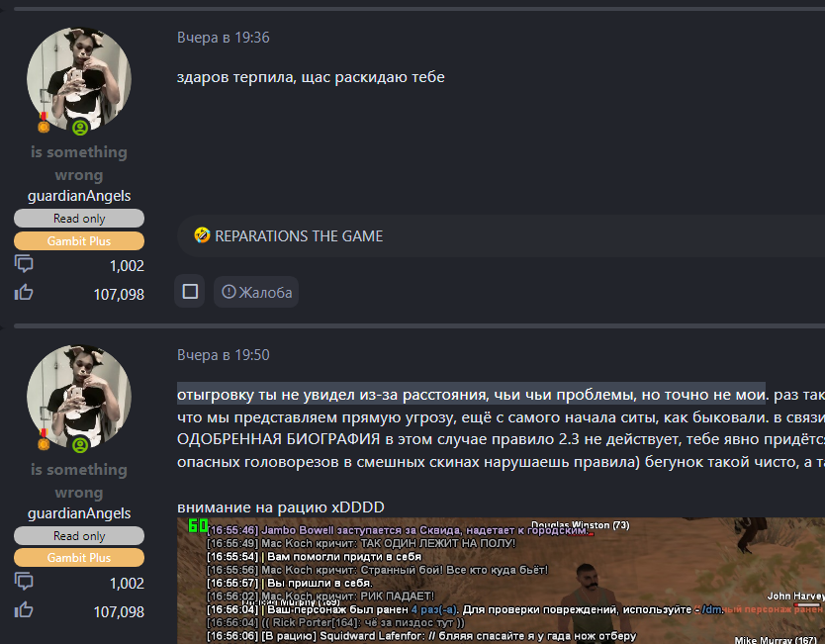This screenshot has height=644, width=825.
Task: Open guardianAngels profile from the 19:36 post
Action: [79, 196]
